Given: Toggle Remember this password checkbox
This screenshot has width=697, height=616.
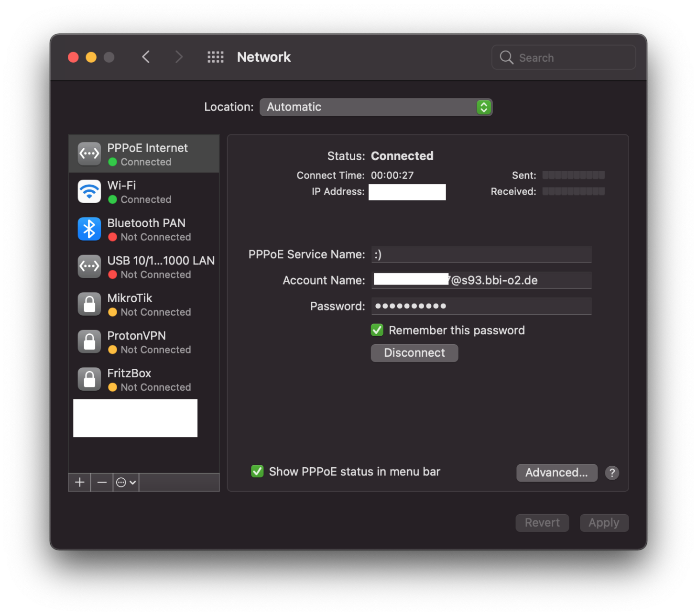Looking at the screenshot, I should [x=377, y=330].
